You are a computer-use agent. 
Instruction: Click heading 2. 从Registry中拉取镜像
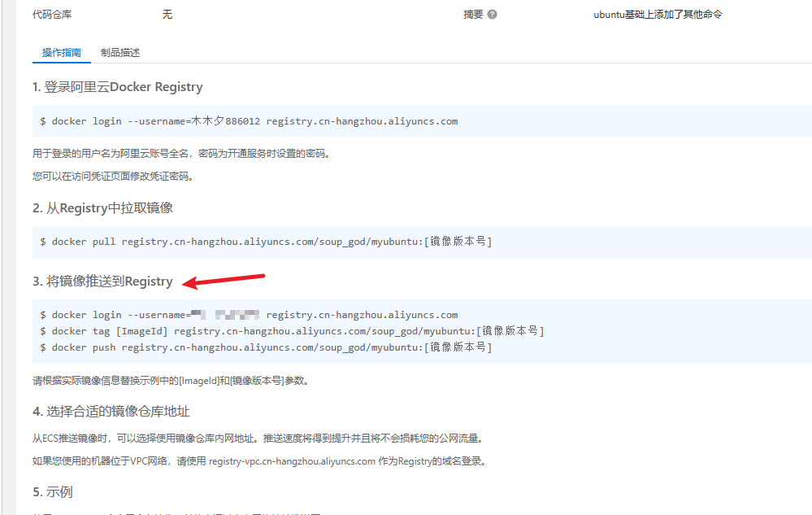click(x=102, y=208)
